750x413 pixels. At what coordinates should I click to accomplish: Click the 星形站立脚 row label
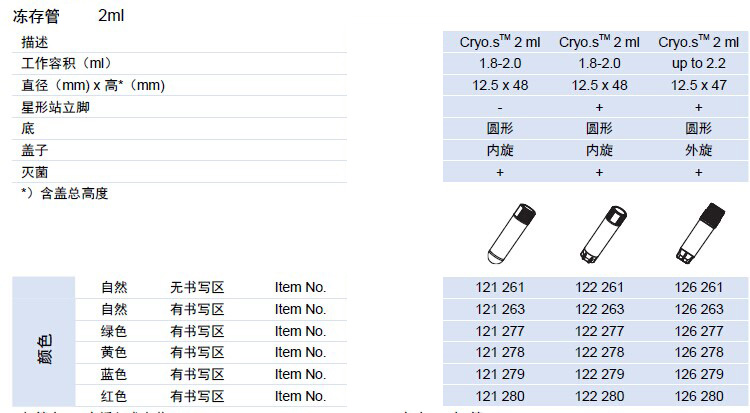[x=55, y=107]
